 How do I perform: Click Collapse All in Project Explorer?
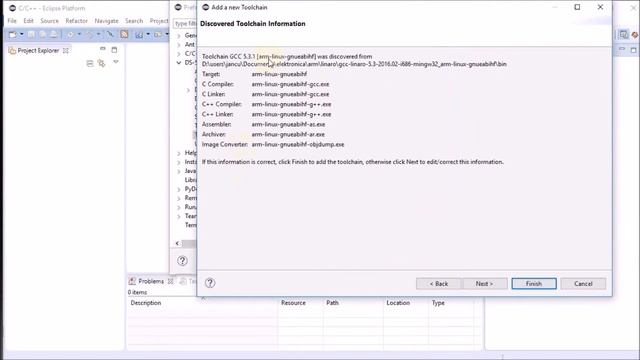coord(90,63)
